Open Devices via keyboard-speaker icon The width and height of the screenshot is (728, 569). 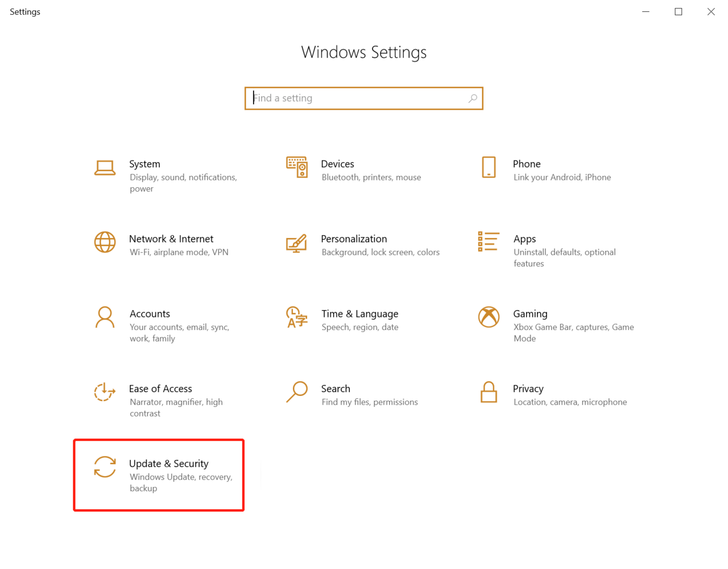point(297,167)
